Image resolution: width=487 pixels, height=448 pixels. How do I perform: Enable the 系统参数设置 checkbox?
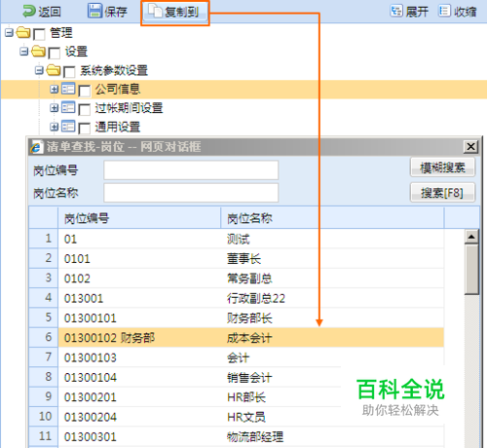[69, 72]
